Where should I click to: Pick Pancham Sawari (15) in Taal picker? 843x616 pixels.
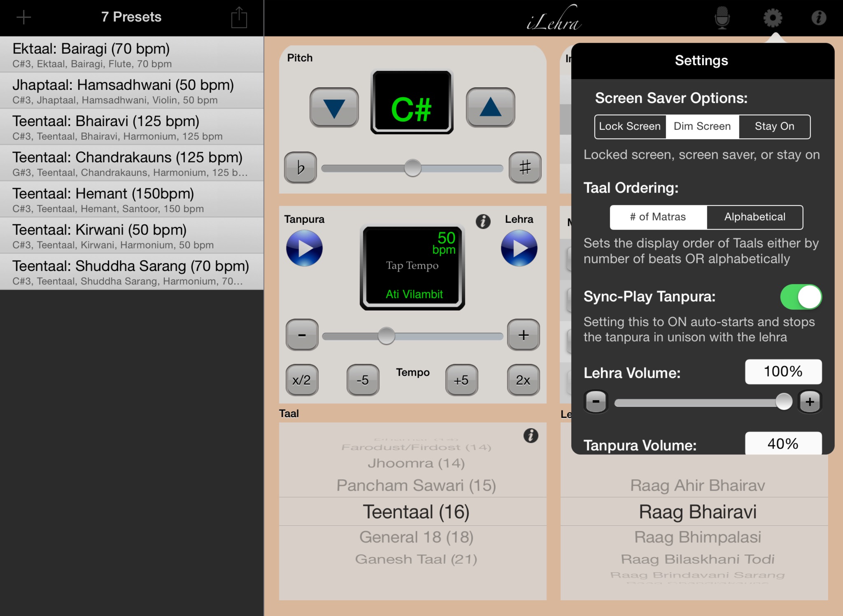pyautogui.click(x=416, y=485)
